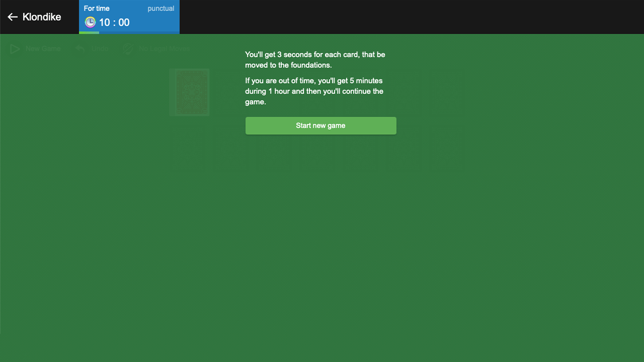Click the back arrow beside Klondike
Viewport: 644px width, 362px height.
pyautogui.click(x=13, y=17)
